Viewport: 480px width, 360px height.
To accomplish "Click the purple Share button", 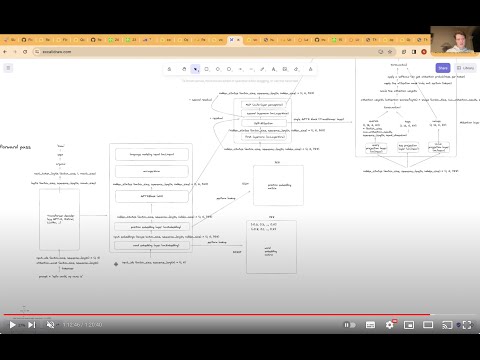I will pyautogui.click(x=443, y=68).
